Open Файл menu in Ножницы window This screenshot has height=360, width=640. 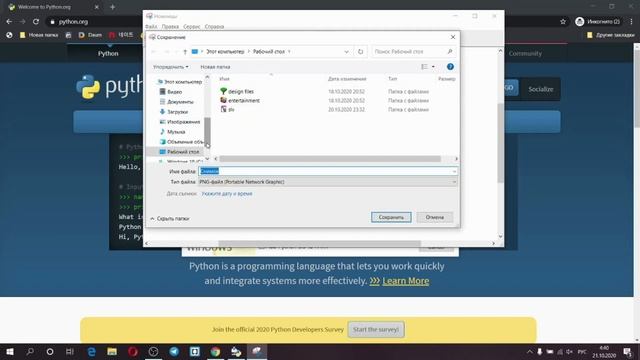pyautogui.click(x=151, y=27)
